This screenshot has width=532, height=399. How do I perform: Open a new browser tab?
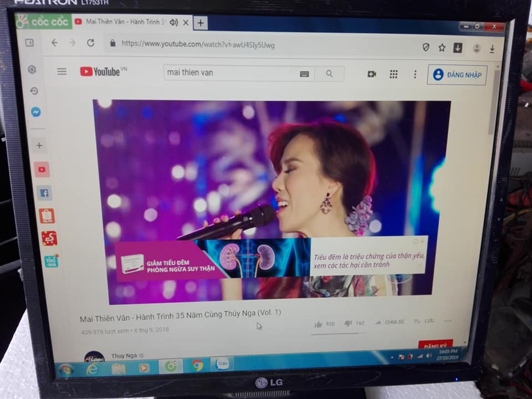pos(201,23)
